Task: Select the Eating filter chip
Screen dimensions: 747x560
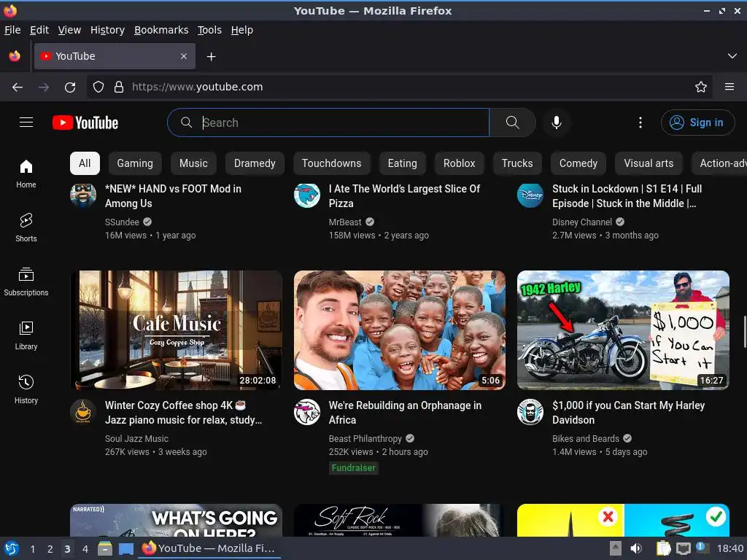Action: coord(403,163)
